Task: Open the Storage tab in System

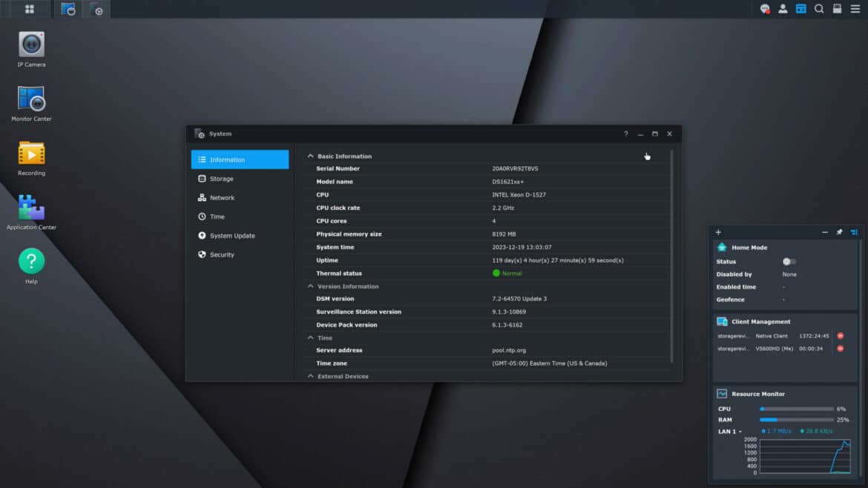Action: tap(240, 179)
